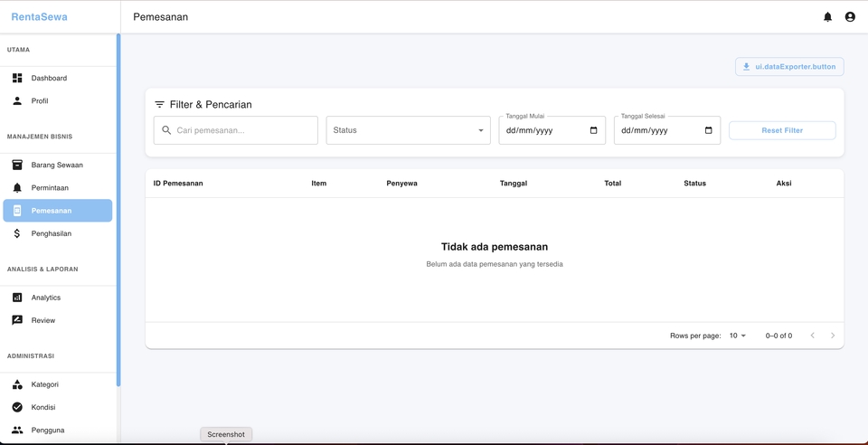Expand the Status filter dropdown
868x445 pixels.
tap(408, 130)
